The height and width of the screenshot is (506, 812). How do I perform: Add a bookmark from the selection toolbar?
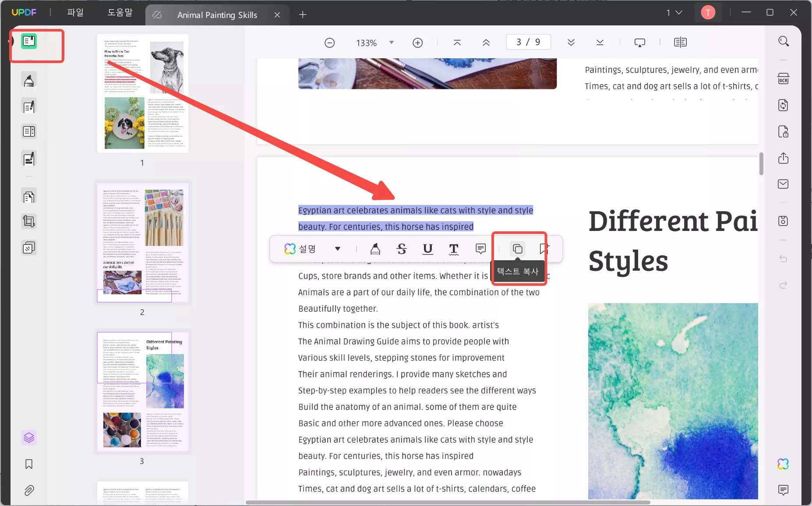(x=544, y=249)
